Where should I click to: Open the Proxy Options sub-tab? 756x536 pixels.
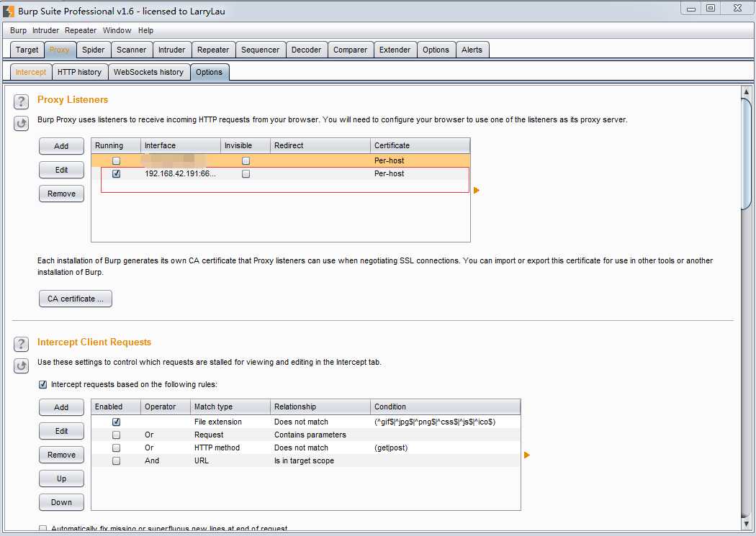click(210, 72)
